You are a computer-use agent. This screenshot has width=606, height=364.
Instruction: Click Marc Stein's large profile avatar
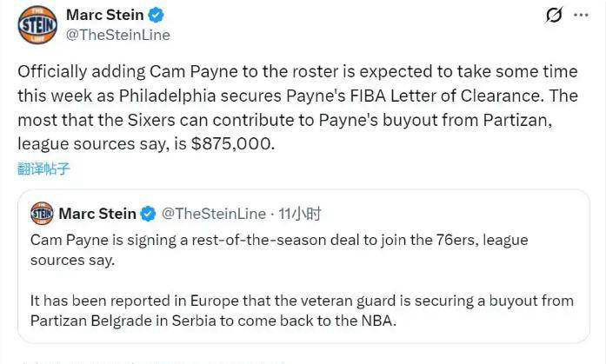[37, 24]
